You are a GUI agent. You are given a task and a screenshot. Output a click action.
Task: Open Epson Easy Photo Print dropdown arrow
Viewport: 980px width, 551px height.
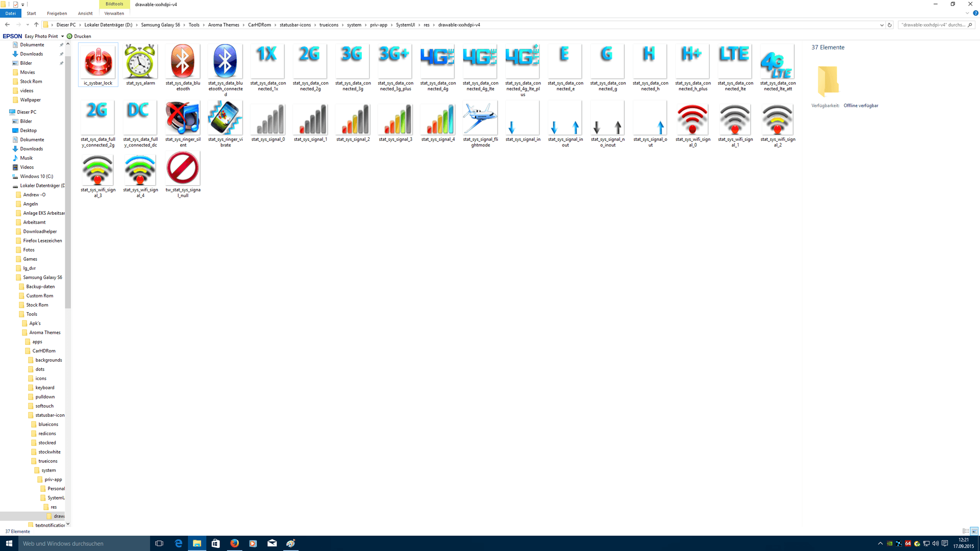click(62, 36)
